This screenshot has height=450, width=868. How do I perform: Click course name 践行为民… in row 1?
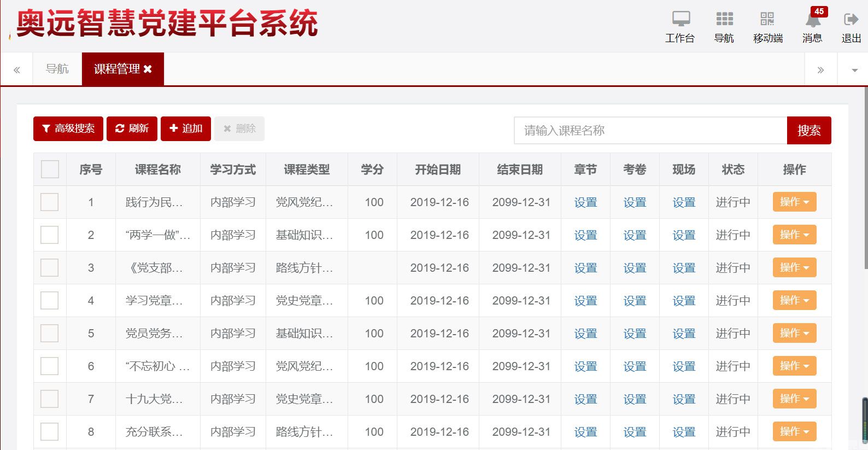(x=154, y=202)
